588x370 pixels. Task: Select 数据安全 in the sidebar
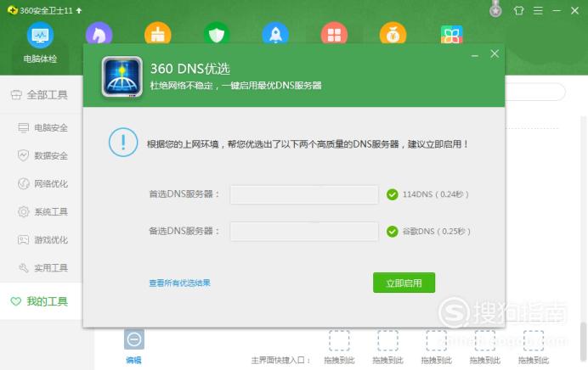point(43,155)
